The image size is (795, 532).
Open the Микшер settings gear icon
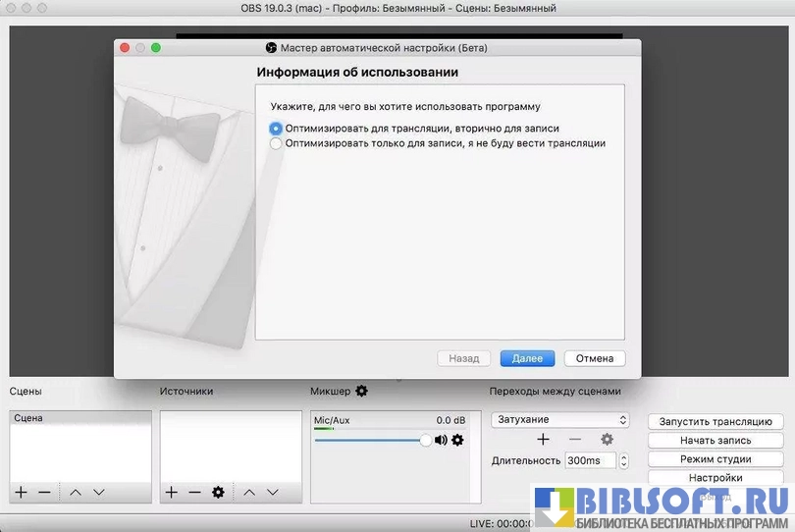point(361,391)
